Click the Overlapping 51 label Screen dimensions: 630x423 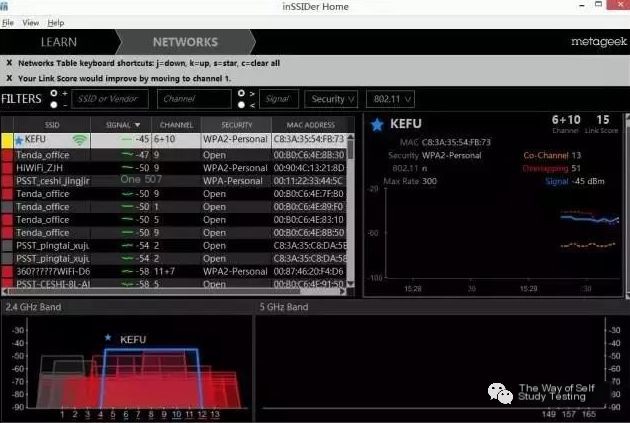coord(551,168)
